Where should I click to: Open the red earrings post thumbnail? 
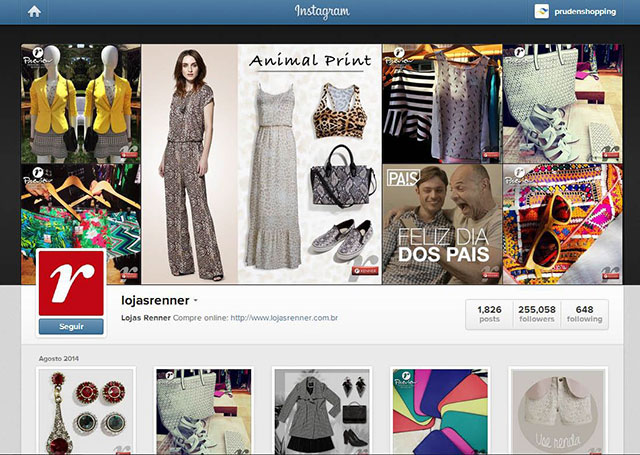[86, 411]
